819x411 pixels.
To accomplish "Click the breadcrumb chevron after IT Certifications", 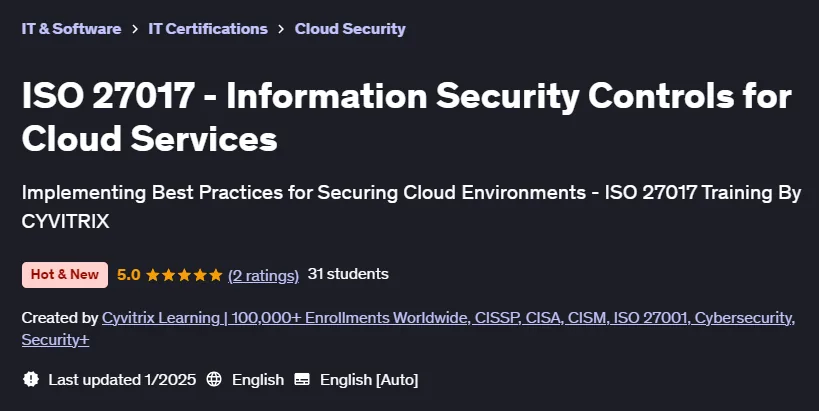I will (281, 29).
